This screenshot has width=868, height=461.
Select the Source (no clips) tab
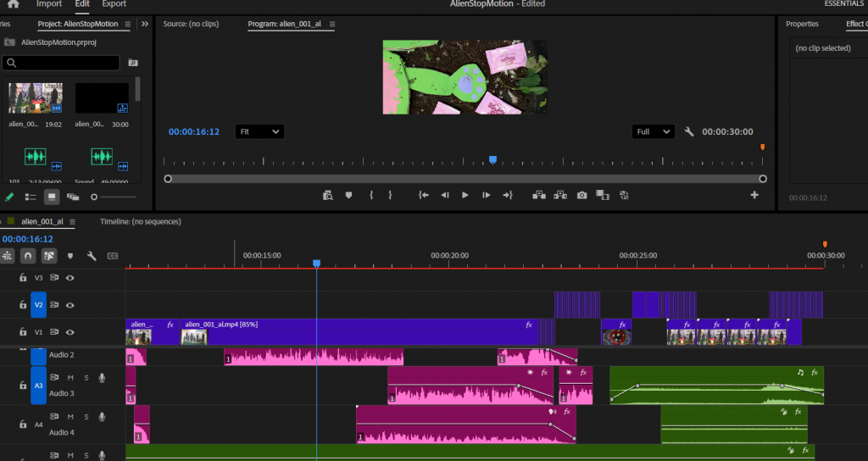(198, 24)
